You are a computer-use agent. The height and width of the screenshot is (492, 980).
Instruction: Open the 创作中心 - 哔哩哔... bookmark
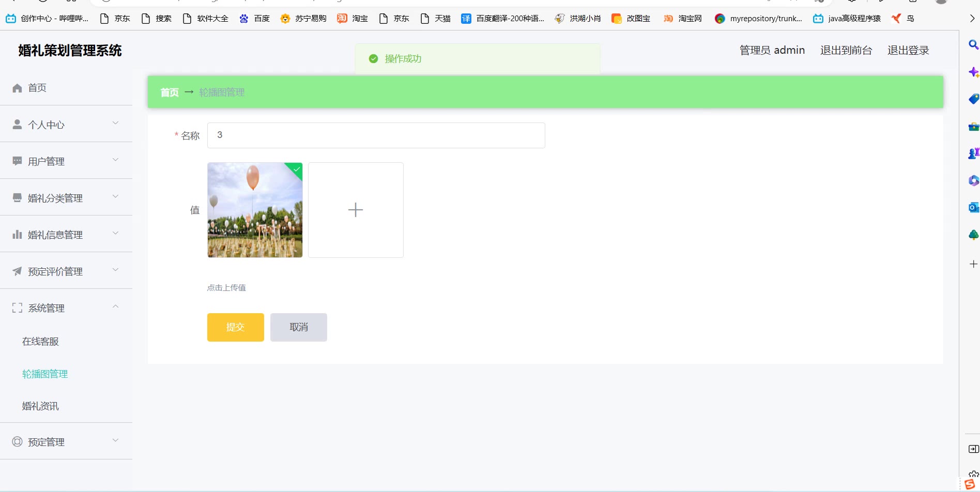(47, 19)
